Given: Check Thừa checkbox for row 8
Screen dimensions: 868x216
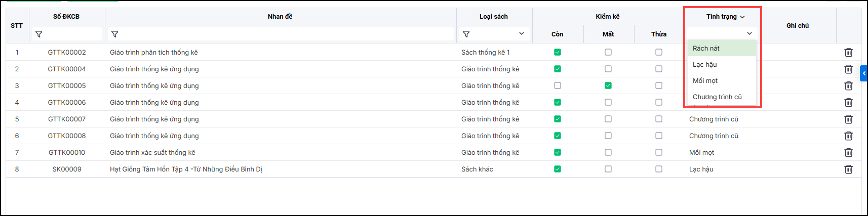Looking at the screenshot, I should 659,169.
